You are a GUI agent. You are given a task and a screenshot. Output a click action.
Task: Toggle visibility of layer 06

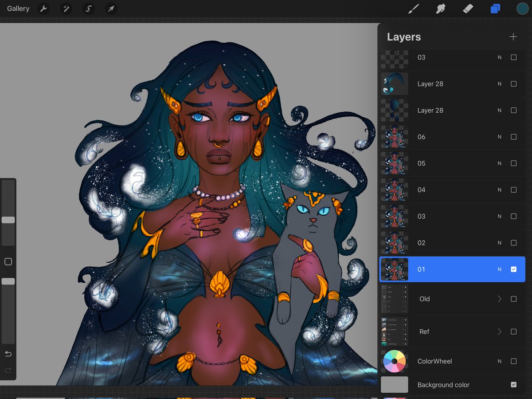tap(513, 137)
